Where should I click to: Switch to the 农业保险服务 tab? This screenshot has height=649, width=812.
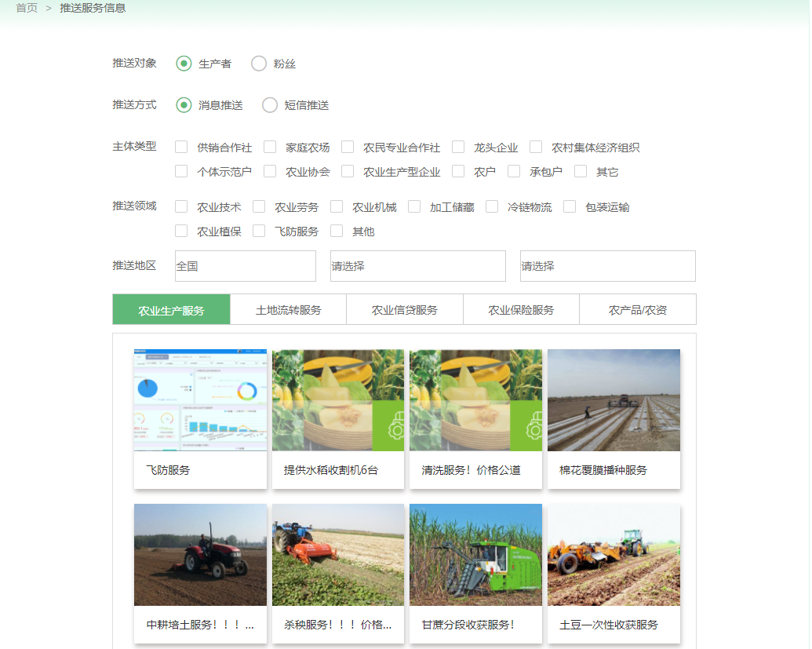(x=521, y=310)
